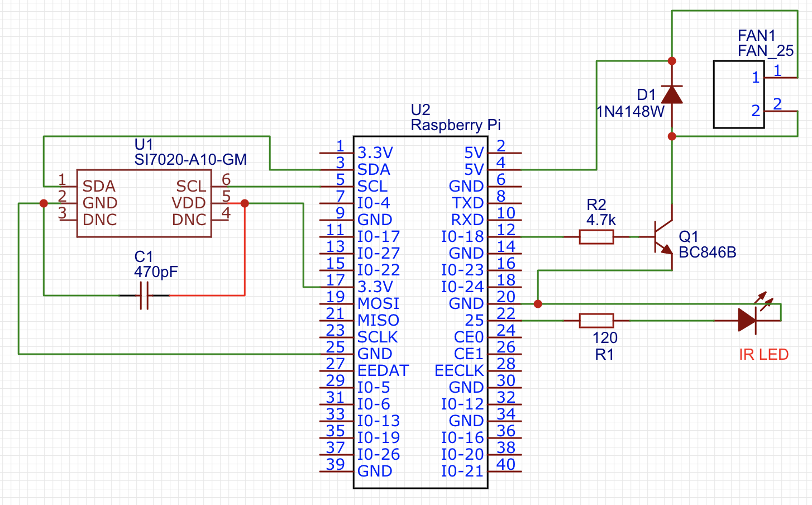Click the 'U2' designator
Viewport: 812px width, 505px height.
pos(421,109)
